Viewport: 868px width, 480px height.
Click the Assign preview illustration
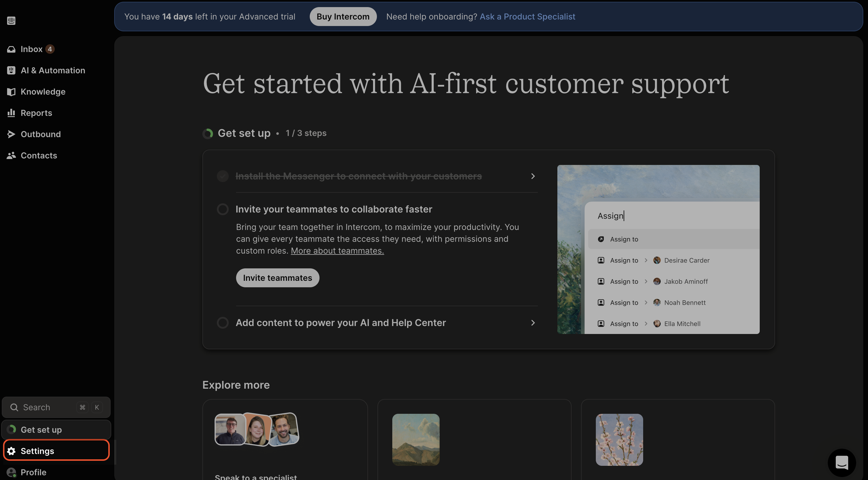click(x=658, y=249)
